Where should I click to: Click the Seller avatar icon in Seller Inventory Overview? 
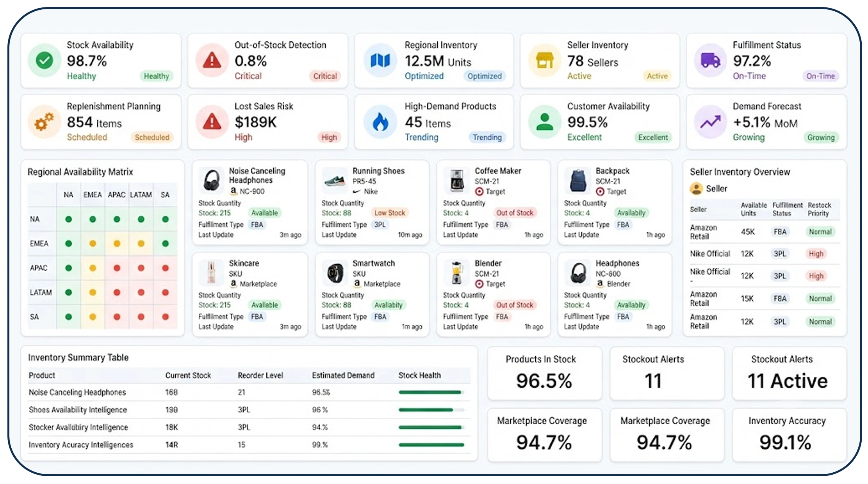pos(696,189)
